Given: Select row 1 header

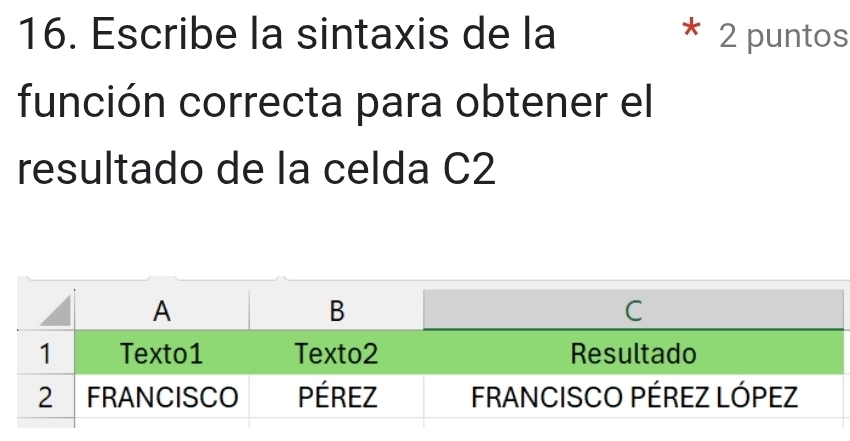Looking at the screenshot, I should [x=46, y=353].
